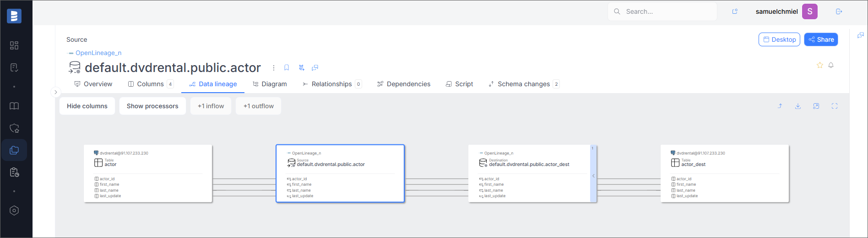The image size is (868, 238).
Task: Open the Dependencies tab
Action: (404, 84)
